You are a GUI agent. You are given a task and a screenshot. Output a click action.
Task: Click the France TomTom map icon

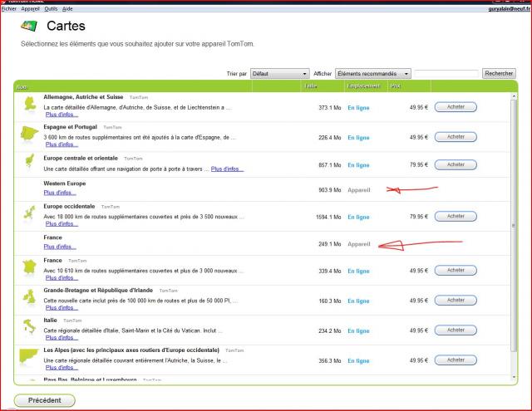(30, 267)
